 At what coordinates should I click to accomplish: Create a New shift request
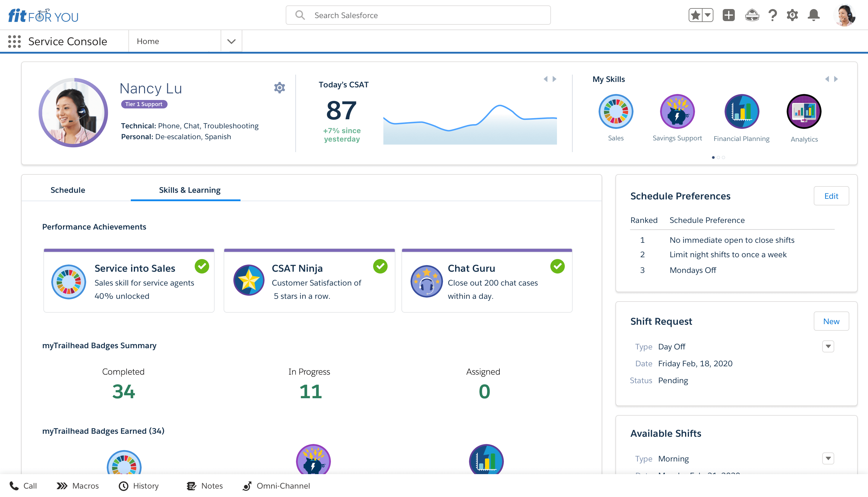point(831,321)
